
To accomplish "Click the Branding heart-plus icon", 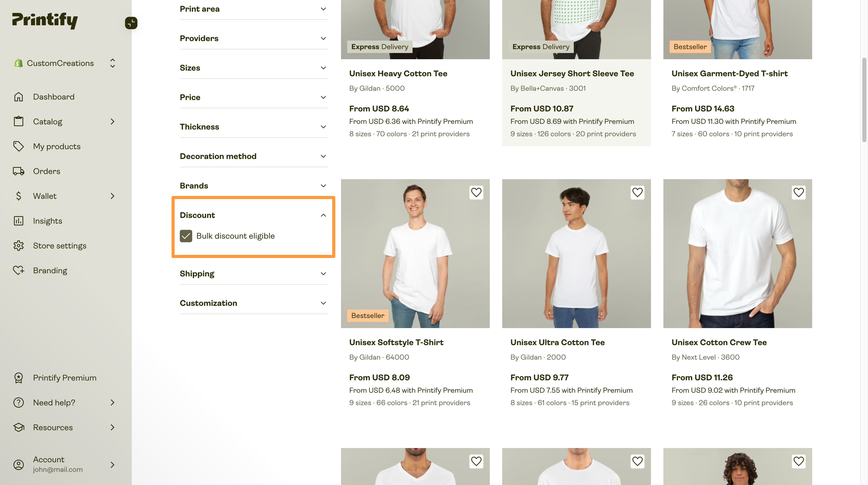I will pyautogui.click(x=19, y=270).
